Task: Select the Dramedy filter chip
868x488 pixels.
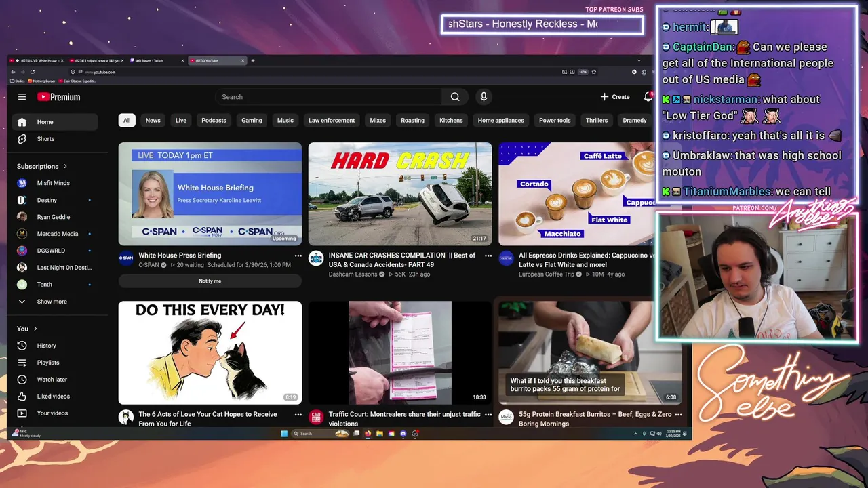Action: tap(635, 121)
